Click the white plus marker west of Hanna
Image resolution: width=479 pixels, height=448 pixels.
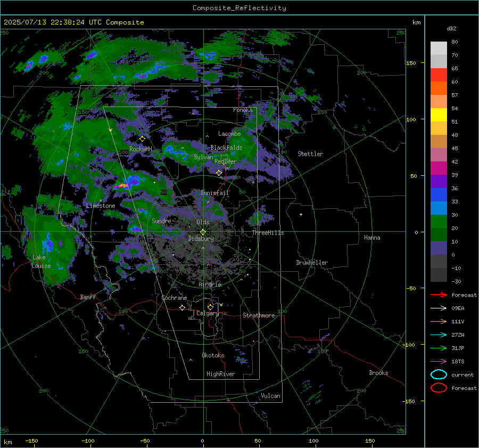pos(301,214)
